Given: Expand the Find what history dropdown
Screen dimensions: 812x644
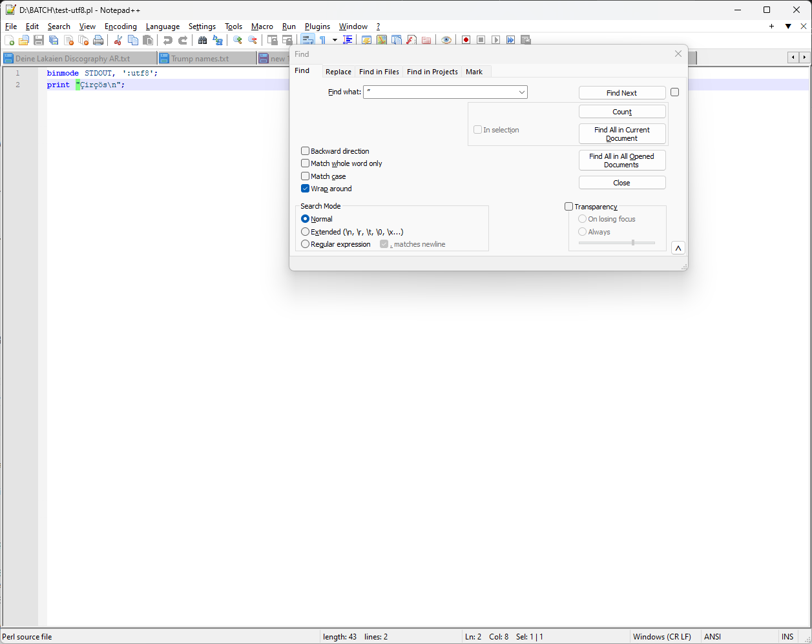Looking at the screenshot, I should (x=521, y=92).
